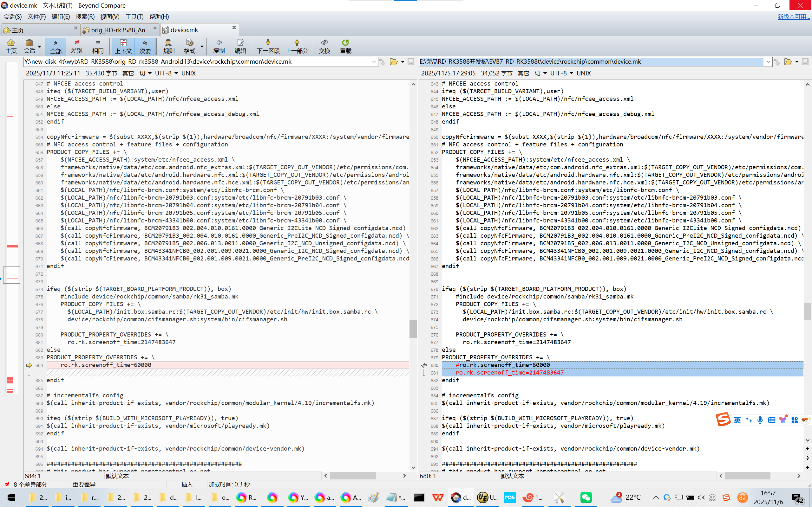Expand the left file path dropdown
The image size is (812, 507).
374,62
